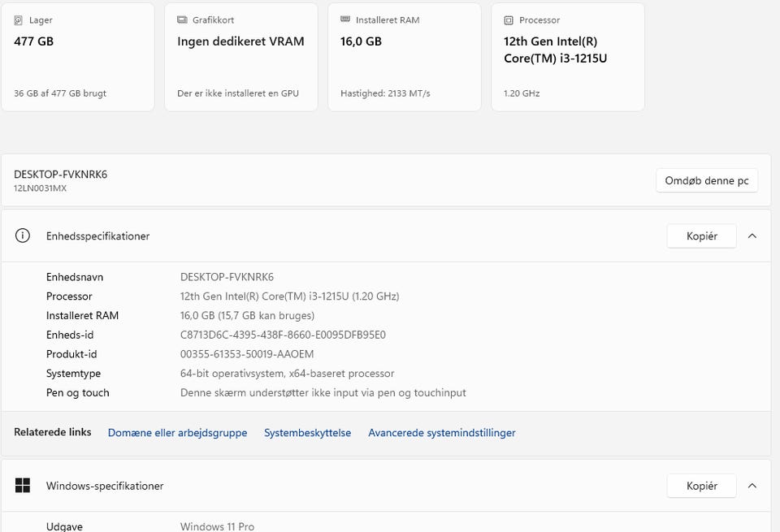
Task: Select the 16,0 GB installed RAM card
Action: point(405,57)
